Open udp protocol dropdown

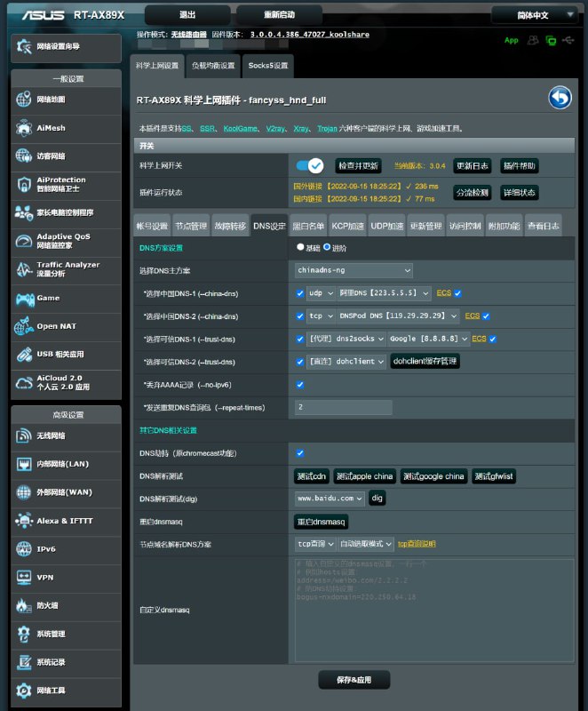pos(321,293)
